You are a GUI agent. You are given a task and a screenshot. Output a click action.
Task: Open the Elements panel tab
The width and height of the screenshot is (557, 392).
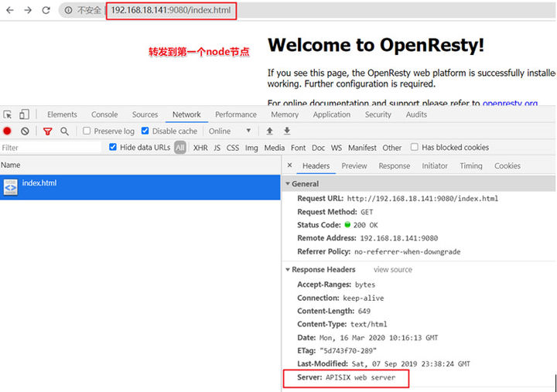(62, 114)
